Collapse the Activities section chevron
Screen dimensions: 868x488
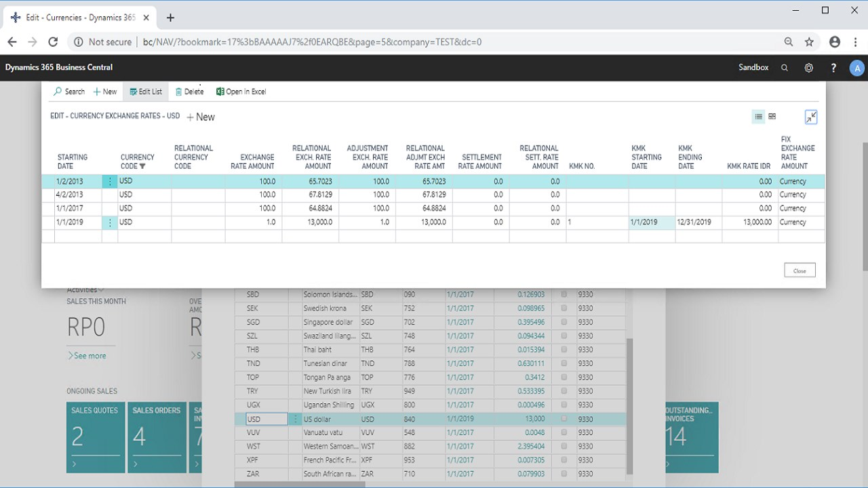pyautogui.click(x=101, y=290)
